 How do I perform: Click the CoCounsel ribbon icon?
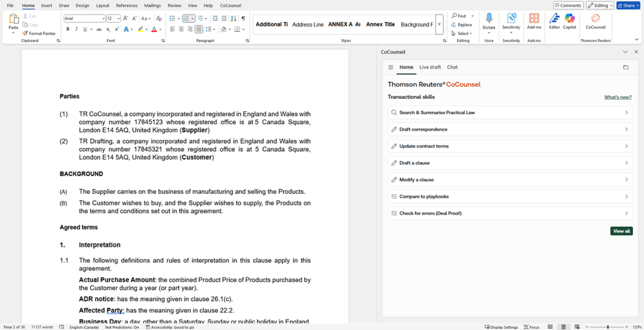pyautogui.click(x=595, y=21)
